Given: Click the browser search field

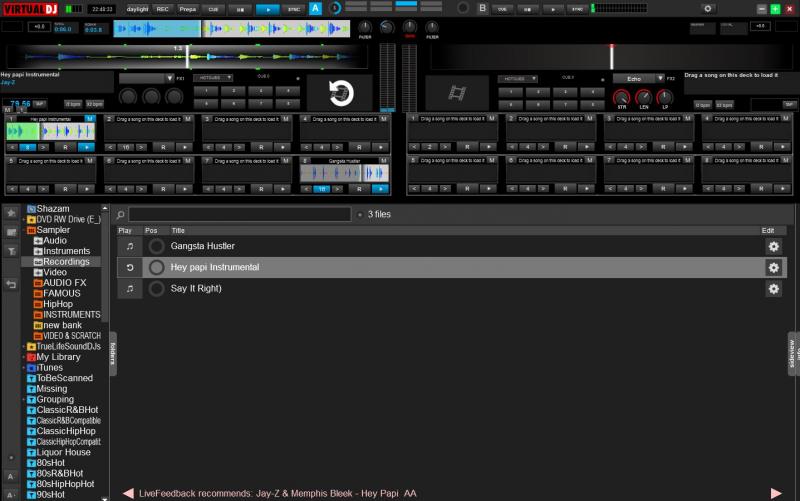Looking at the screenshot, I should 240,214.
